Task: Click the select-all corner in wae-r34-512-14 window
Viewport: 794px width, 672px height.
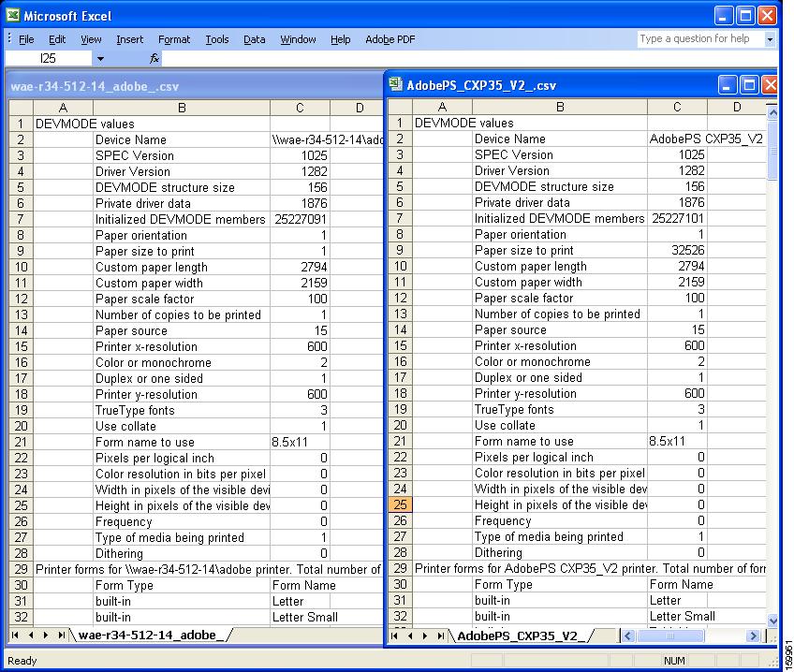Action: [x=22, y=108]
